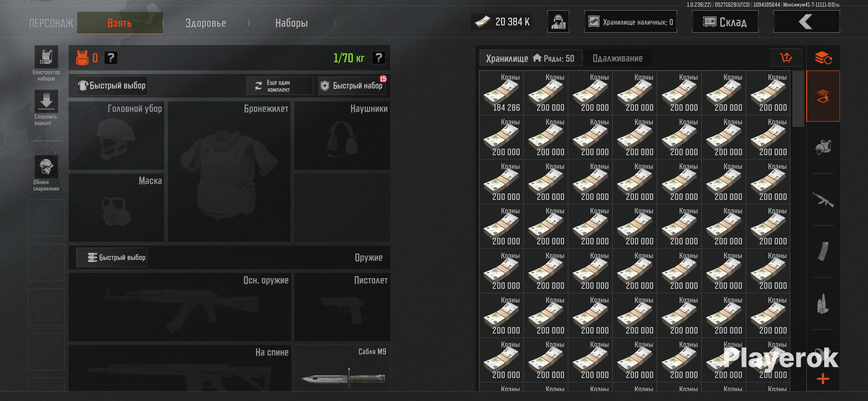Go back with the top-right arrow
This screenshot has height=401, width=868.
[807, 22]
